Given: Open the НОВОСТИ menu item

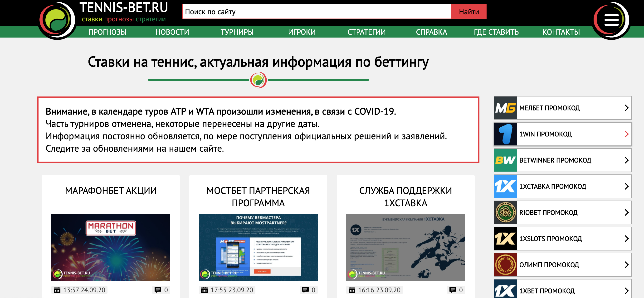Looking at the screenshot, I should pos(172,32).
